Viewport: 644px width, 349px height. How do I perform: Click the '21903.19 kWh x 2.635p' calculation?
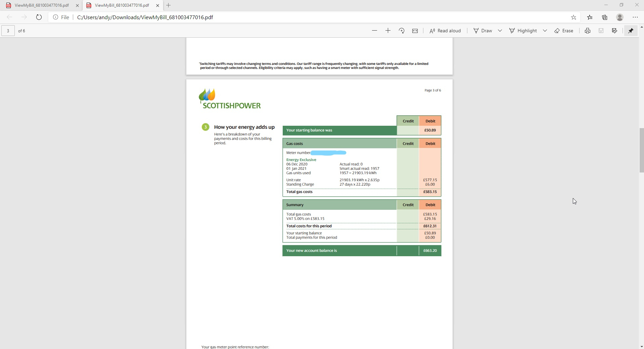pyautogui.click(x=360, y=180)
